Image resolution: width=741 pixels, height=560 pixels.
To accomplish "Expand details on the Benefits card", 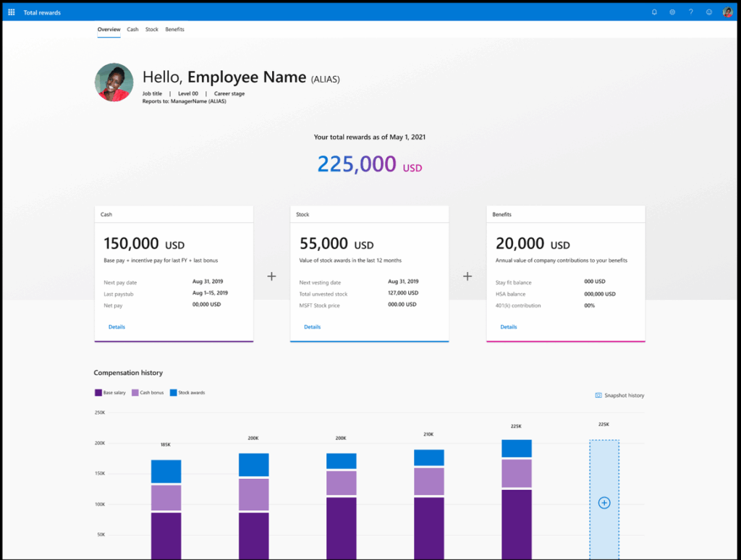I will [508, 326].
